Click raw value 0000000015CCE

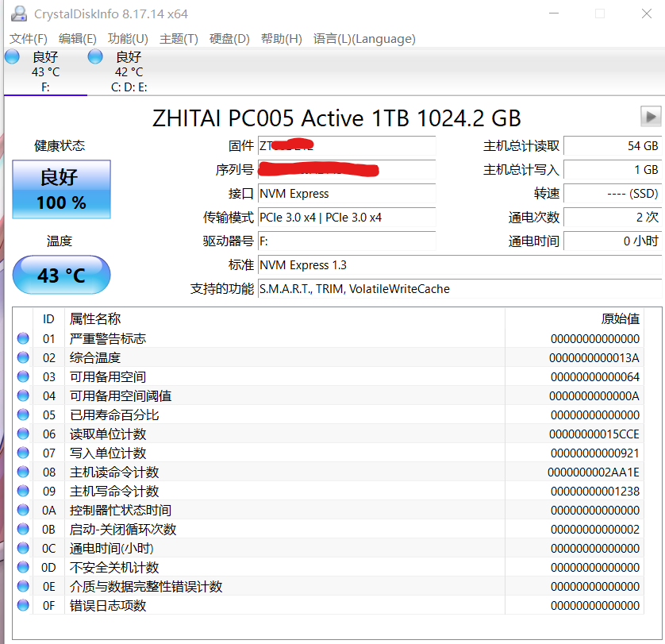(x=594, y=434)
